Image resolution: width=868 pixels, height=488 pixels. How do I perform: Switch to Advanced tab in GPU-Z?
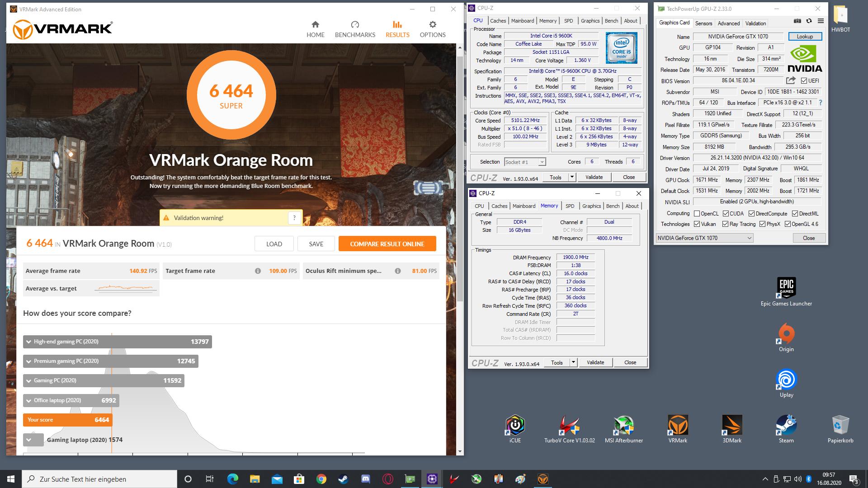(x=729, y=23)
